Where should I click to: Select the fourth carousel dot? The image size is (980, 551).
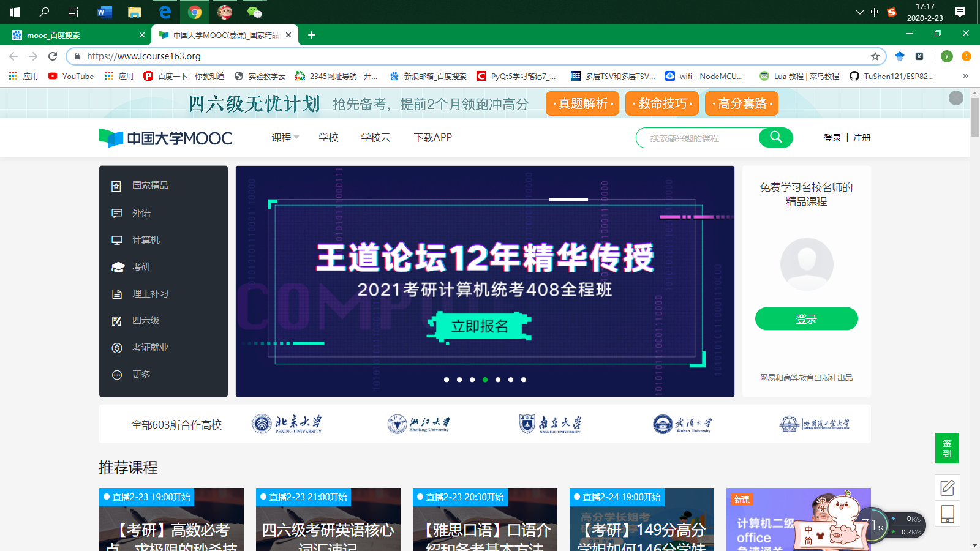(x=485, y=380)
